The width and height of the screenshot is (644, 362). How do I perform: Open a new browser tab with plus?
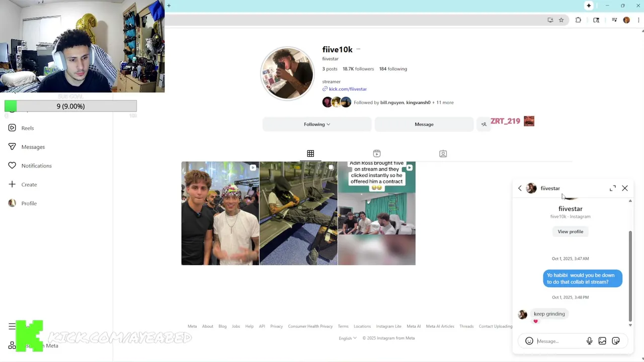[169, 6]
